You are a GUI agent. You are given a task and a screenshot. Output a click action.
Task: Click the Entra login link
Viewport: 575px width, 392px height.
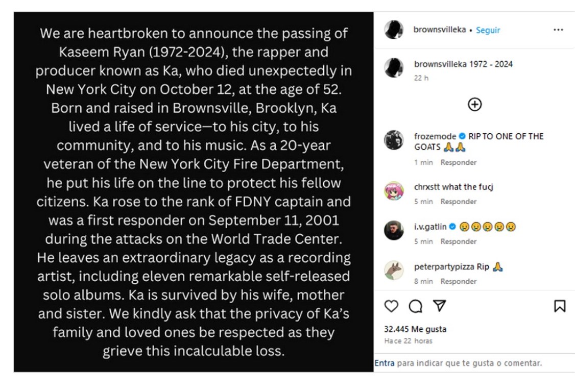[385, 363]
